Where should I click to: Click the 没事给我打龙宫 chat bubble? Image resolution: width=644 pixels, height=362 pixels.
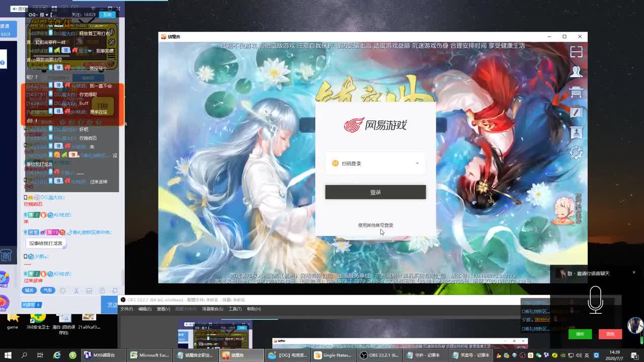[x=46, y=243]
